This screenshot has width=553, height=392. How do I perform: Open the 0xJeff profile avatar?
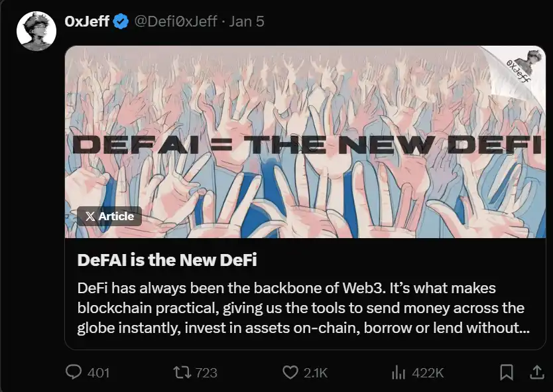click(x=36, y=31)
